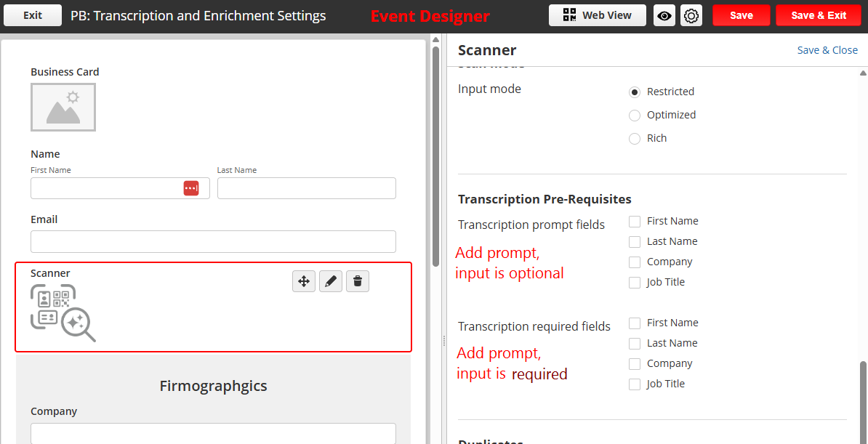Open settings gear icon in header
Screen dimensions: 868x444
click(691, 15)
